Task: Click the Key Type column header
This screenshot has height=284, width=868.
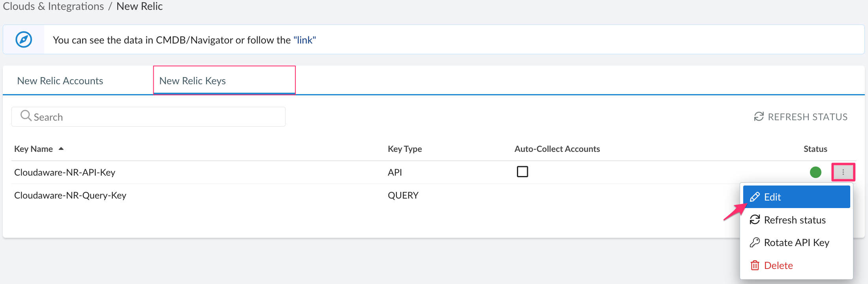Action: [x=404, y=149]
